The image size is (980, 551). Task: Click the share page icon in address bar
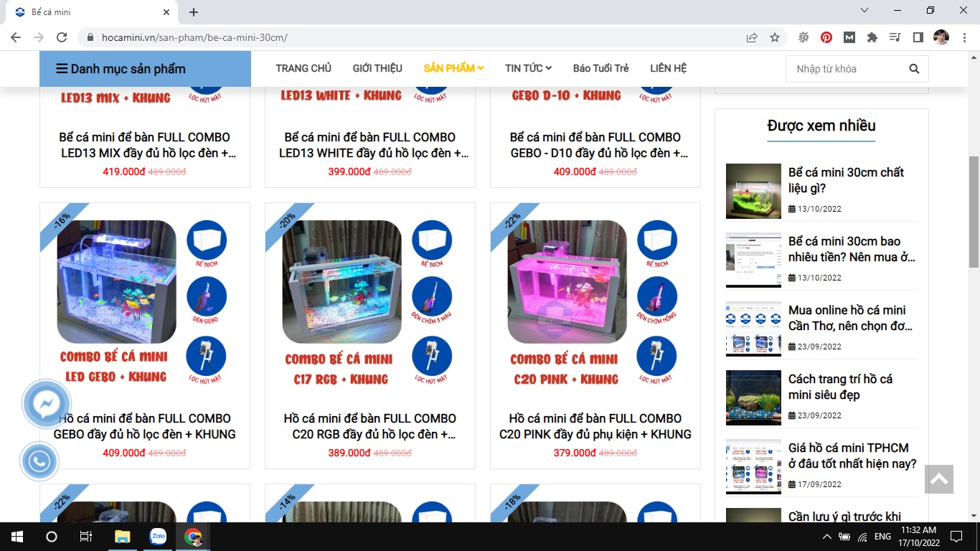(752, 37)
